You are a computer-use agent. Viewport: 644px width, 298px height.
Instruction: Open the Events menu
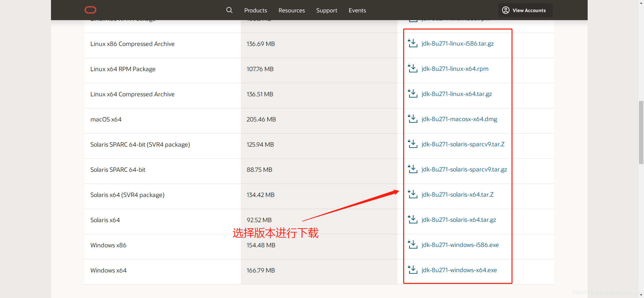point(357,10)
